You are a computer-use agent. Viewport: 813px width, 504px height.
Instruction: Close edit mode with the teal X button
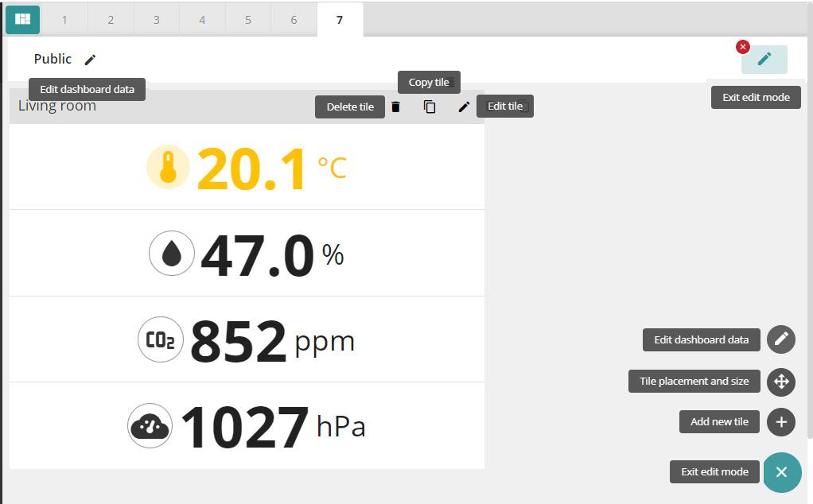coord(781,472)
